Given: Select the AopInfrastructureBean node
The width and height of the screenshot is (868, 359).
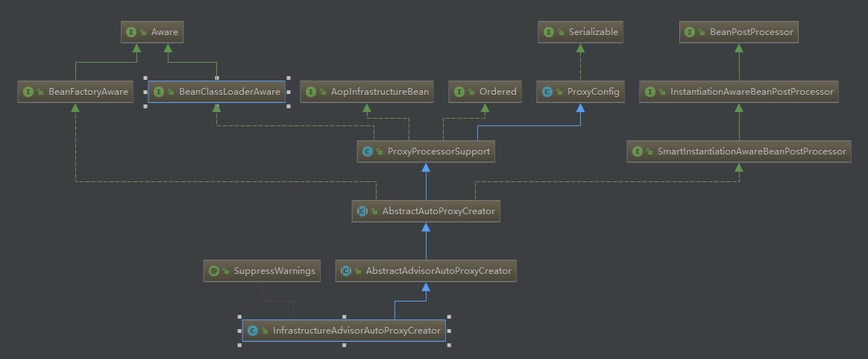Looking at the screenshot, I should tap(367, 92).
